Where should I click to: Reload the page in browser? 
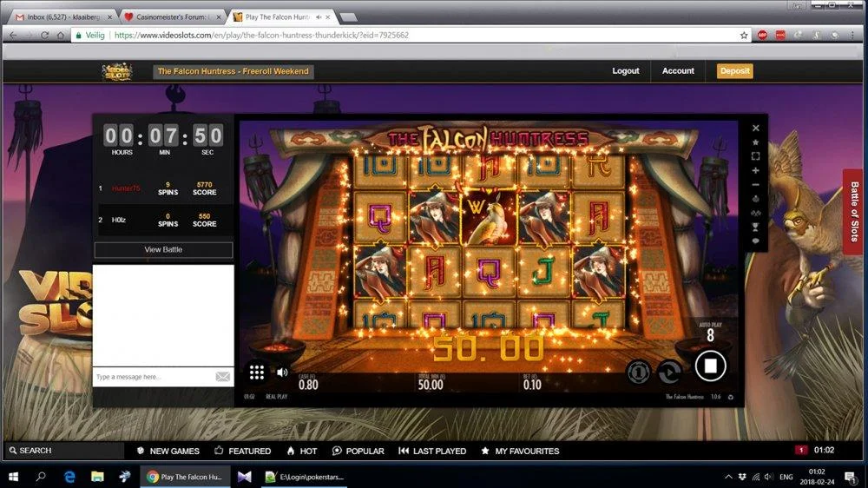tap(45, 35)
